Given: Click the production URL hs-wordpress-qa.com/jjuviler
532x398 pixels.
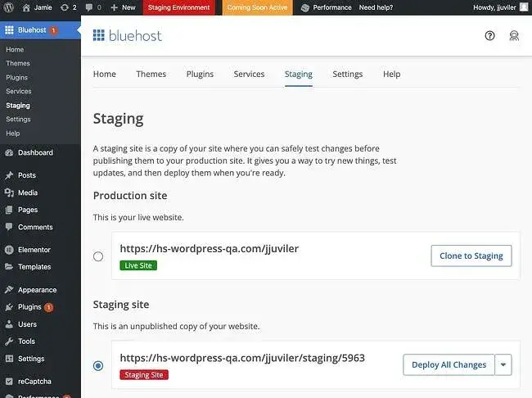Looking at the screenshot, I should click(210, 249).
